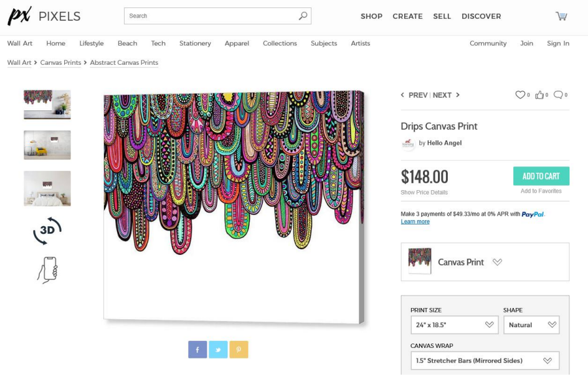Go to Community page
The width and height of the screenshot is (588, 384).
(x=488, y=43)
